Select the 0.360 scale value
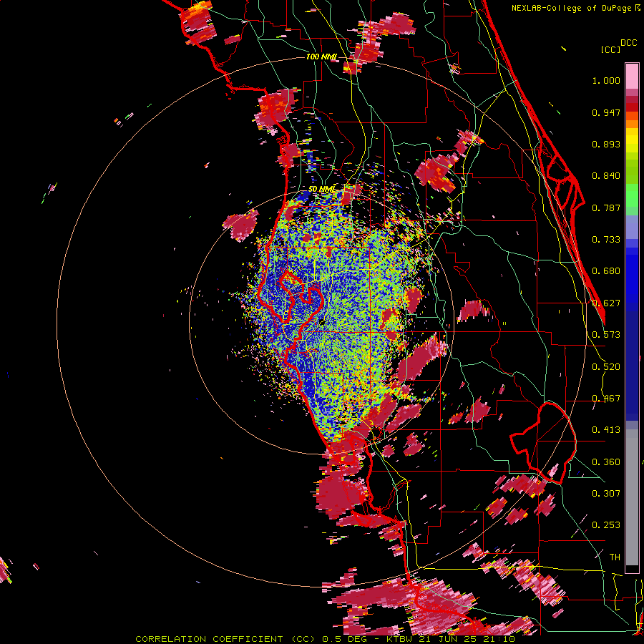The image size is (644, 644). click(x=606, y=462)
